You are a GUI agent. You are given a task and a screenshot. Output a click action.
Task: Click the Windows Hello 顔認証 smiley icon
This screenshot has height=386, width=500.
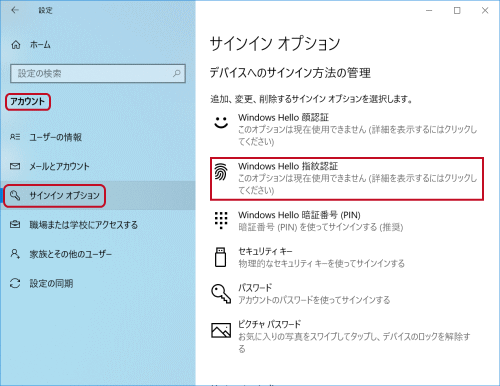pyautogui.click(x=221, y=122)
